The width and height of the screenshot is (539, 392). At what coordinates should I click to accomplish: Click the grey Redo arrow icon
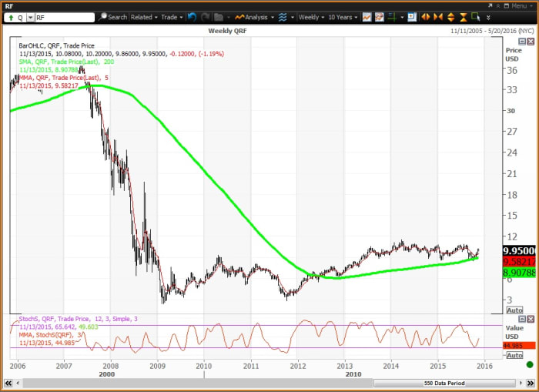coord(206,17)
